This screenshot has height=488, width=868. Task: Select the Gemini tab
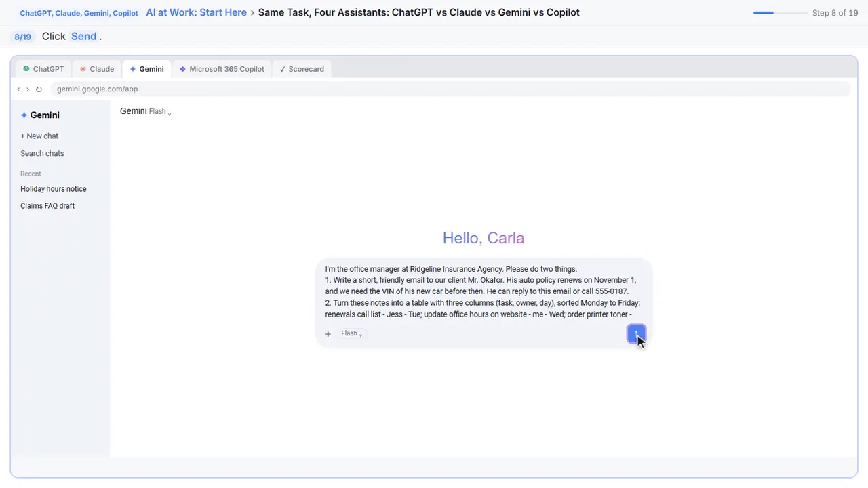click(146, 69)
